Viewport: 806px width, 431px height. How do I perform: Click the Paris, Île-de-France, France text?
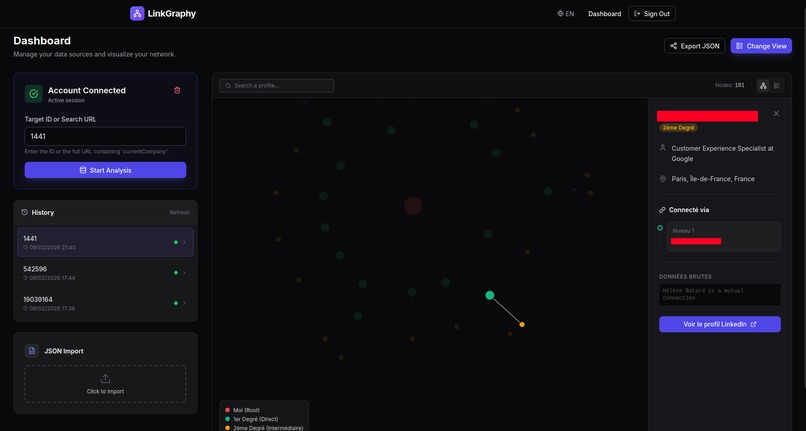pos(713,179)
